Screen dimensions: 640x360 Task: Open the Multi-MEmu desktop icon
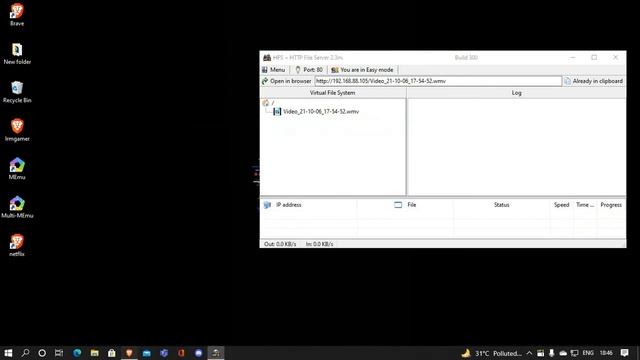click(x=17, y=207)
